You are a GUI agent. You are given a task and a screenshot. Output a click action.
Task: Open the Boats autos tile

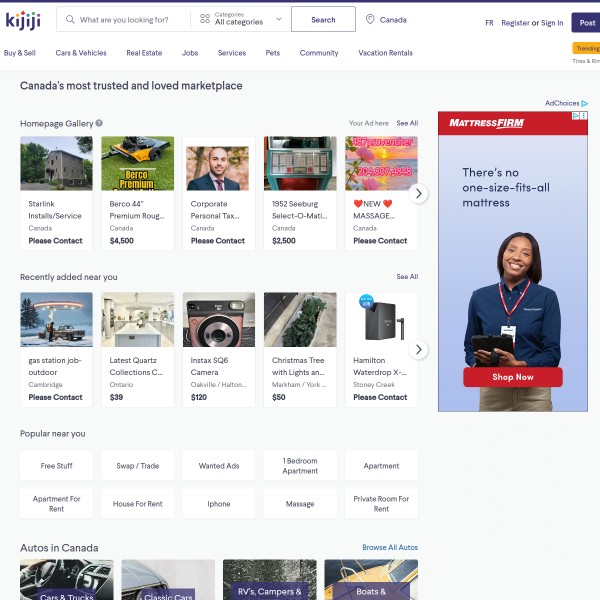(x=371, y=580)
